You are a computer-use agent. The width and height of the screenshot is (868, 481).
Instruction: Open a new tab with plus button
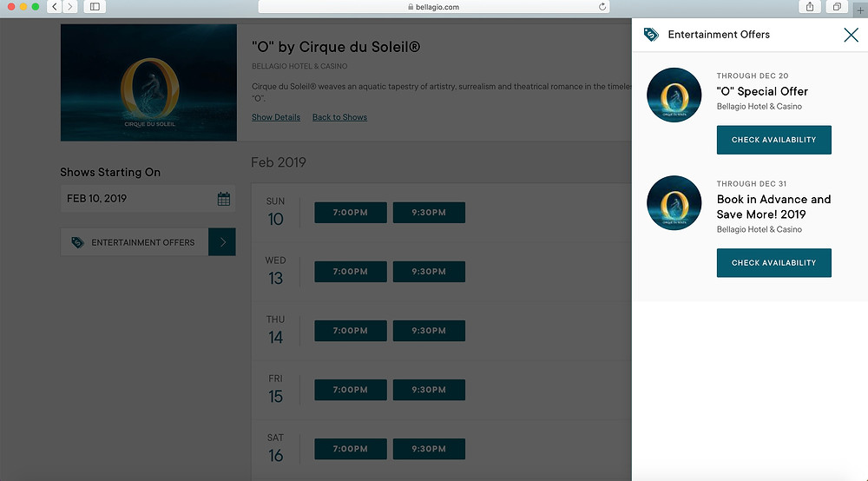(860, 10)
